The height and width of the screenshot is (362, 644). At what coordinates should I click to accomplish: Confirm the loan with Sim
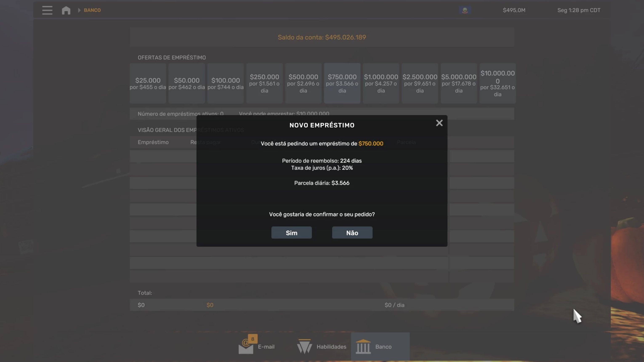tap(291, 233)
